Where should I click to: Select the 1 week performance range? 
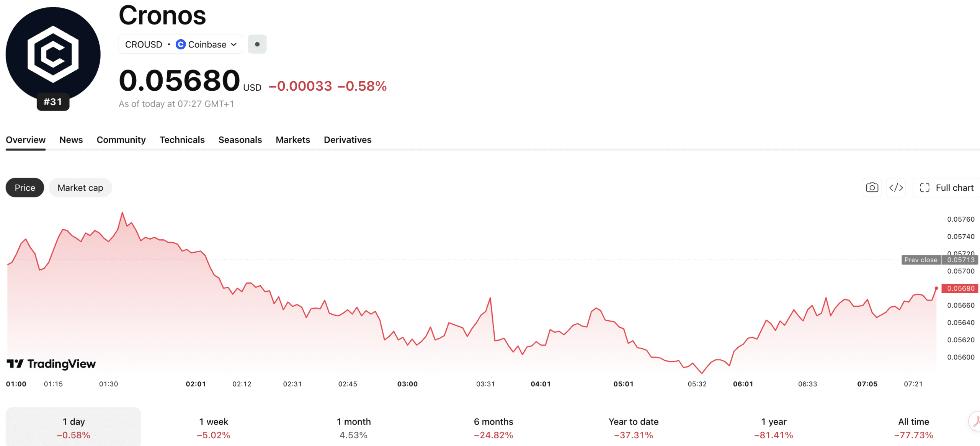214,428
